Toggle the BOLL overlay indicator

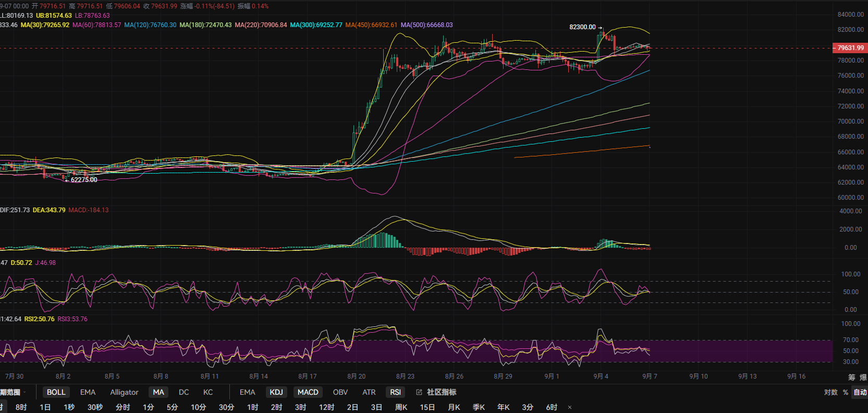tap(56, 392)
